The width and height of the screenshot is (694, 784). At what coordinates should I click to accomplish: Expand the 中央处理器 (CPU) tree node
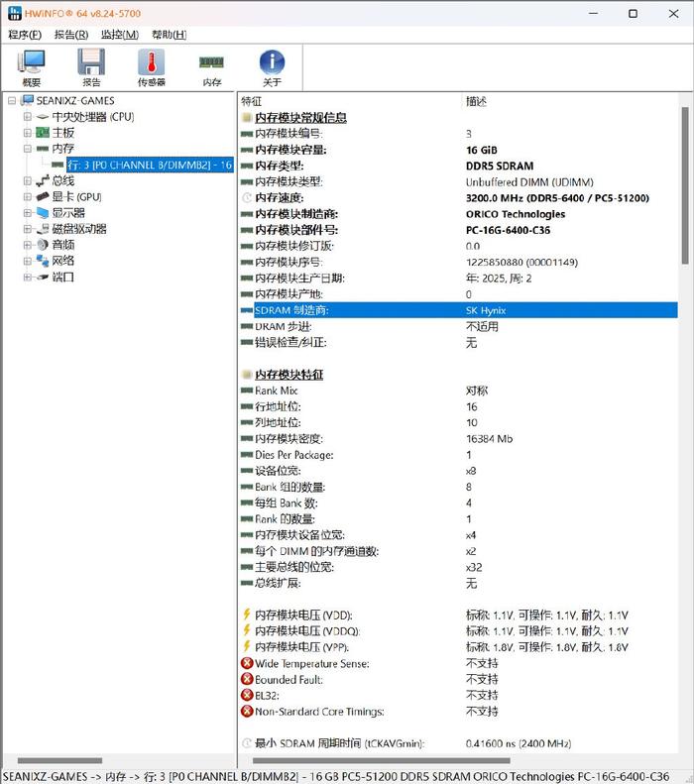(x=28, y=117)
